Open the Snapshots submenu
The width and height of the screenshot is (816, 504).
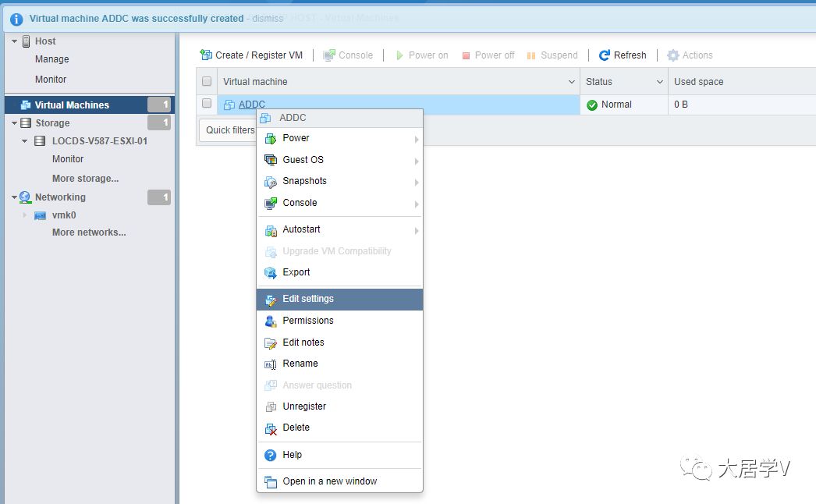click(x=339, y=181)
